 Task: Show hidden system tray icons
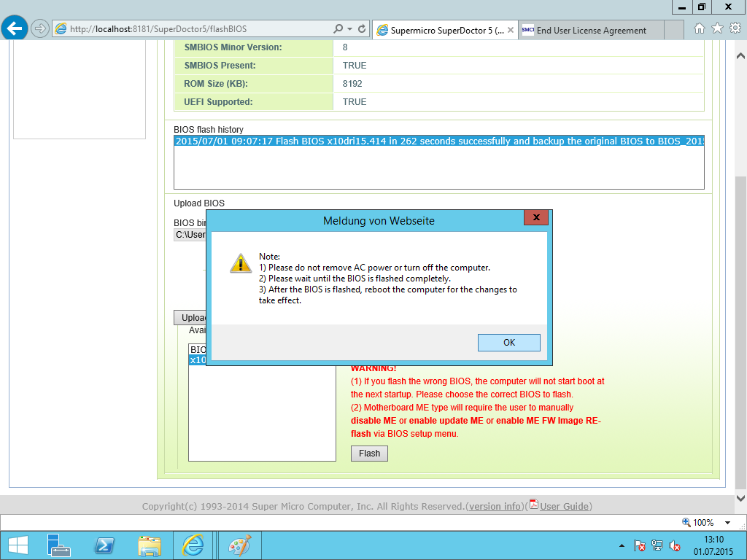(622, 545)
